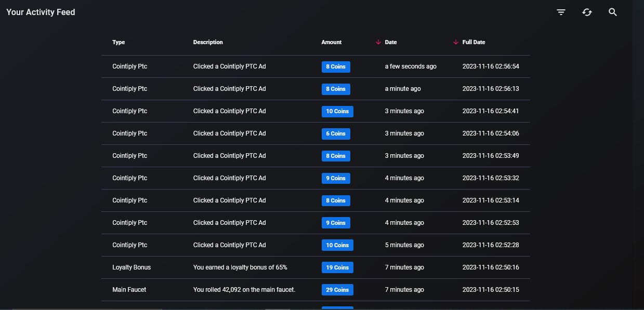Select 'You earned a loyalty bonus of 65%'
The height and width of the screenshot is (310, 644).
coord(240,267)
